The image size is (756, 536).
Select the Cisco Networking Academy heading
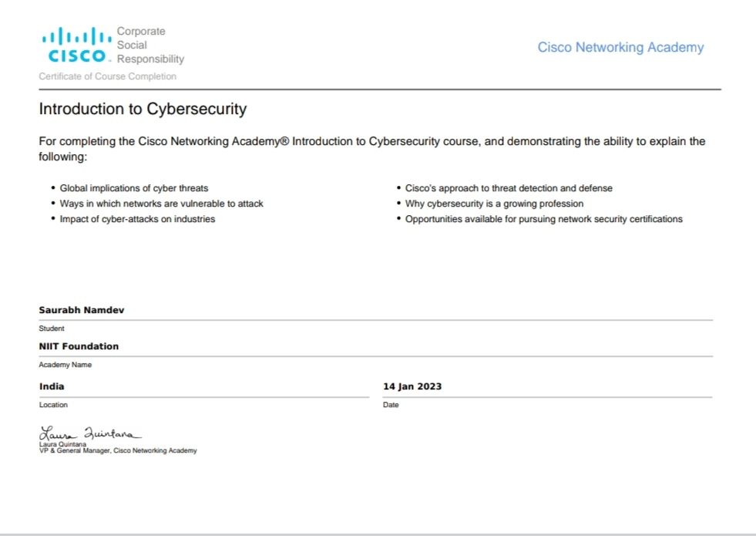coord(620,47)
